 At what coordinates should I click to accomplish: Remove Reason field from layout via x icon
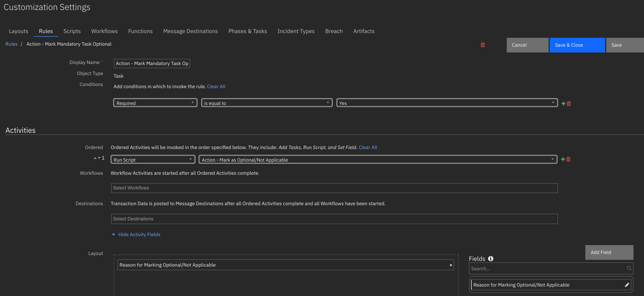(451, 265)
